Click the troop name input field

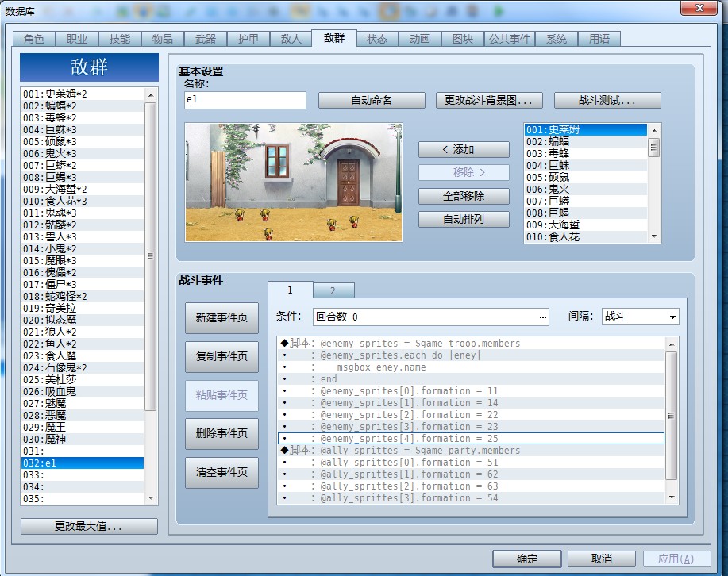(245, 100)
